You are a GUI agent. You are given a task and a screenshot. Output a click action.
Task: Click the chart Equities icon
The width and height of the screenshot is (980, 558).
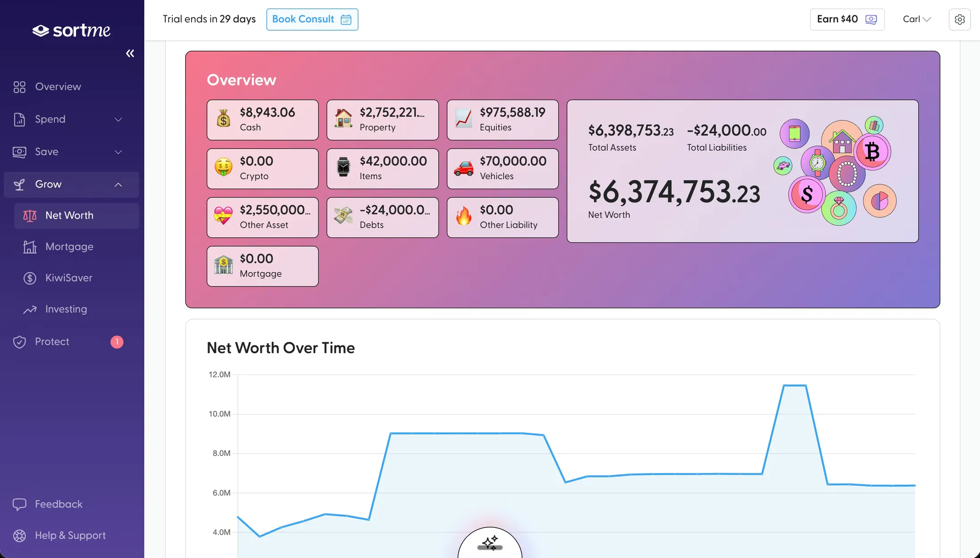coord(464,119)
